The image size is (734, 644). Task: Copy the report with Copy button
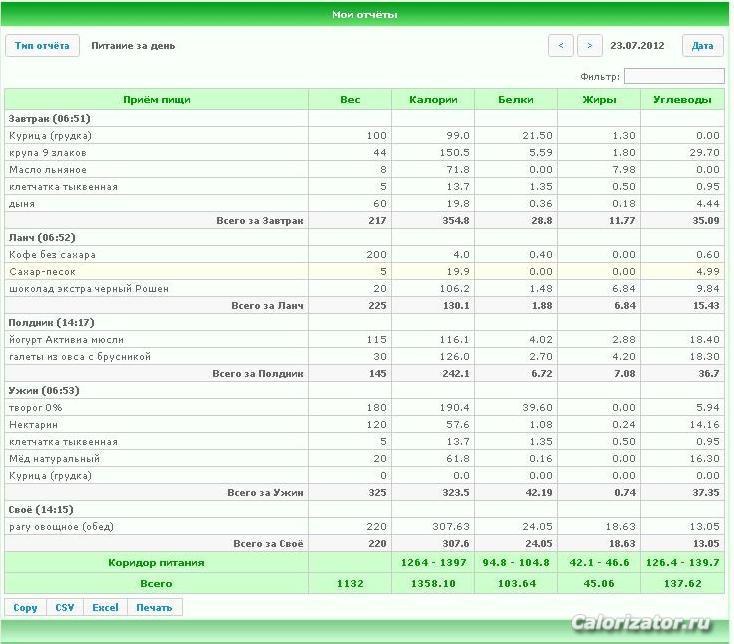25,607
